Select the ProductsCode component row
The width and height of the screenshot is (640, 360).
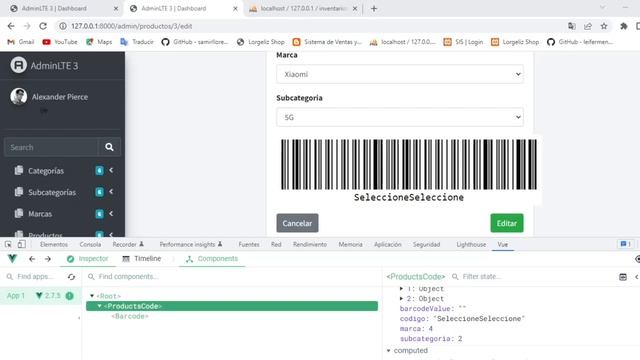232,306
